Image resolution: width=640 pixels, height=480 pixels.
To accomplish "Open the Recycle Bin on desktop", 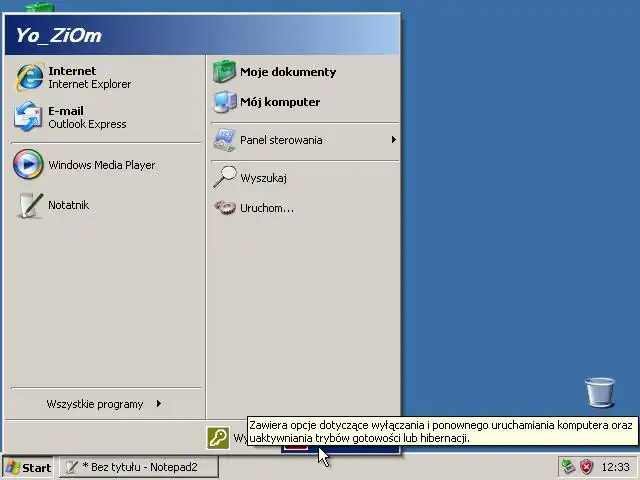I will point(600,392).
